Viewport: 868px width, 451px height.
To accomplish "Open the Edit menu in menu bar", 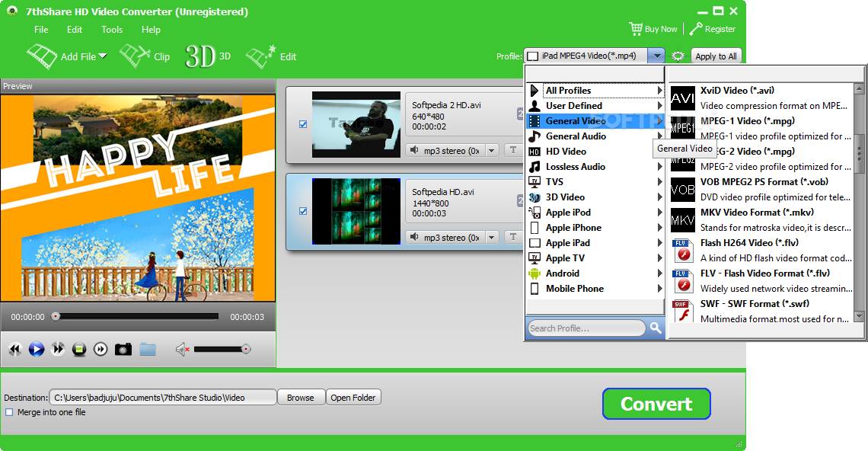I will 74,30.
